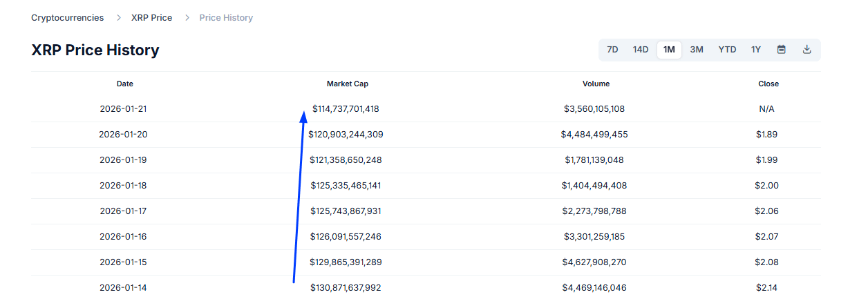Screen dimensions: 868x299
Task: Click volume $4,469,146,046
Action: [x=594, y=288]
